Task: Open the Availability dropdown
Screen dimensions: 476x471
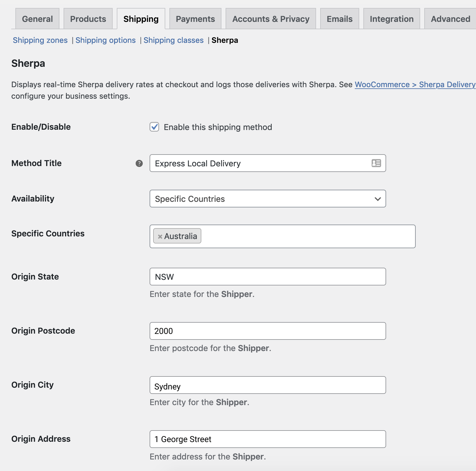Action: [x=268, y=199]
